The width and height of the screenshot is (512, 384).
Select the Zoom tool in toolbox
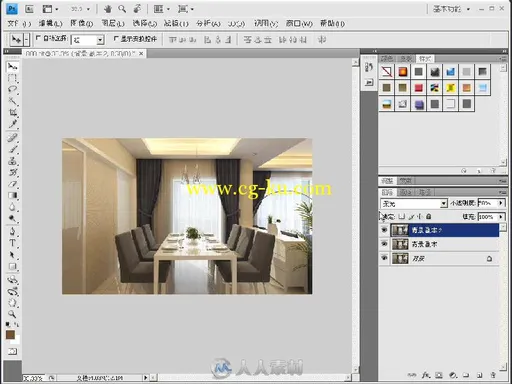pyautogui.click(x=12, y=314)
